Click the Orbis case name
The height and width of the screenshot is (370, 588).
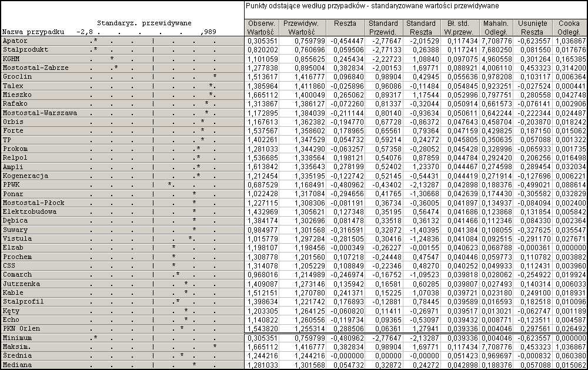pos(13,122)
